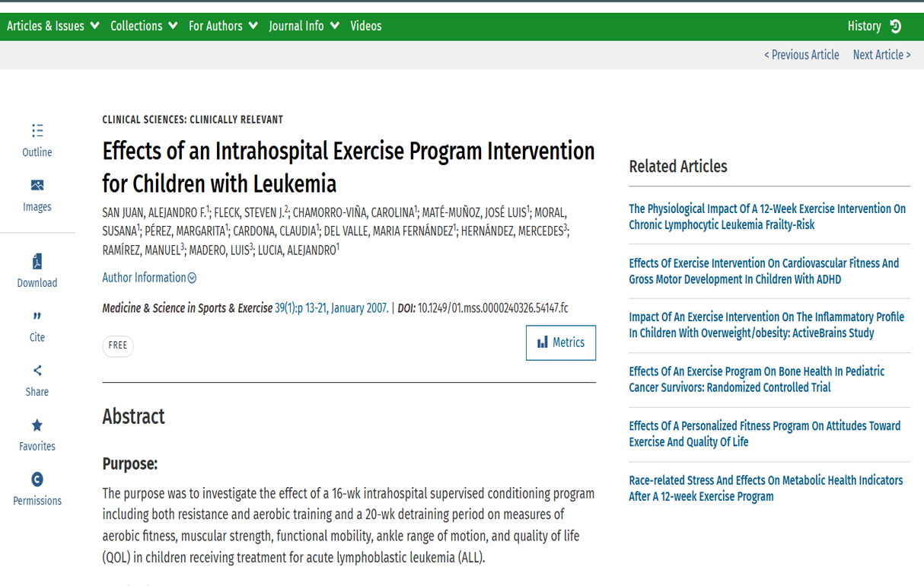
Task: Request Permissions copyright icon
Action: pyautogui.click(x=37, y=479)
